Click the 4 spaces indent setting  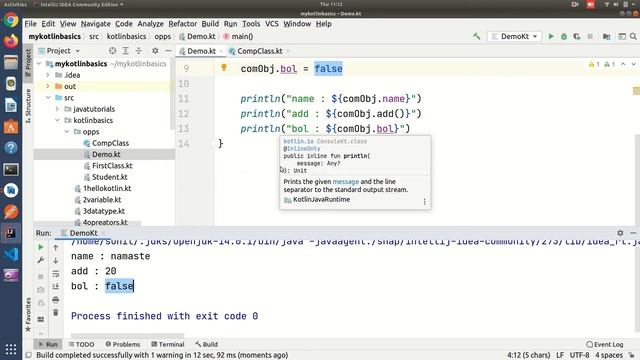(609, 355)
